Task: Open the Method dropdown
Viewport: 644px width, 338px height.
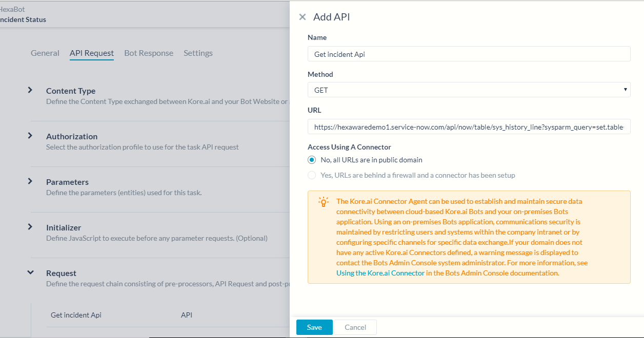Action: pyautogui.click(x=469, y=90)
